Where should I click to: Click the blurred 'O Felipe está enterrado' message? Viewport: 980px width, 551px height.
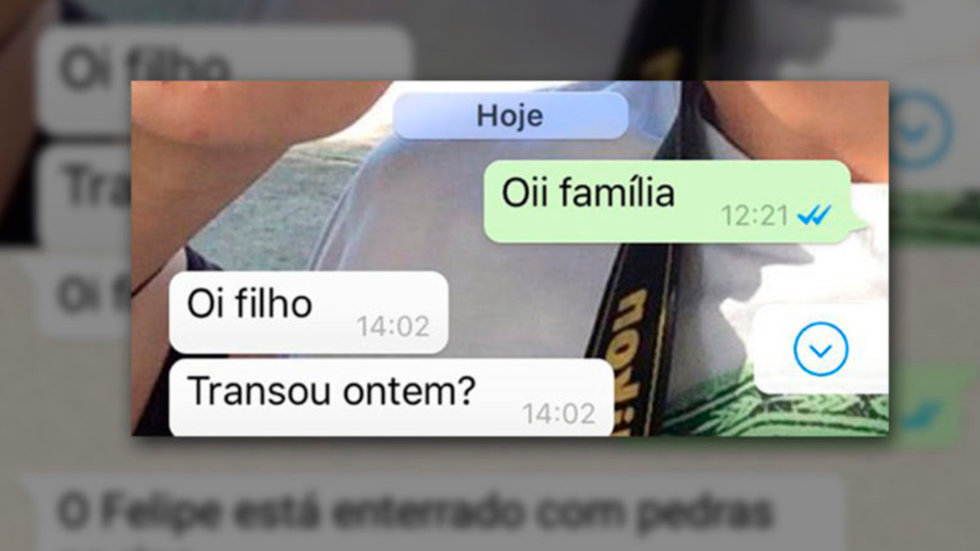[x=415, y=512]
